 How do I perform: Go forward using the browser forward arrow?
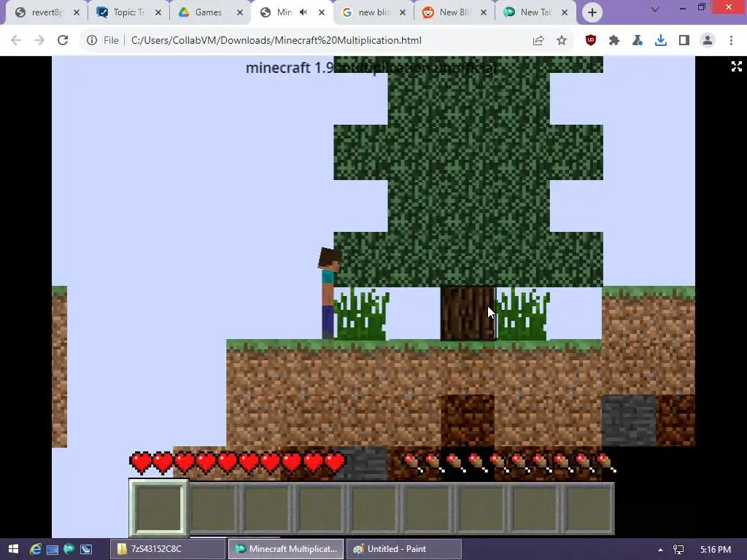(x=39, y=41)
